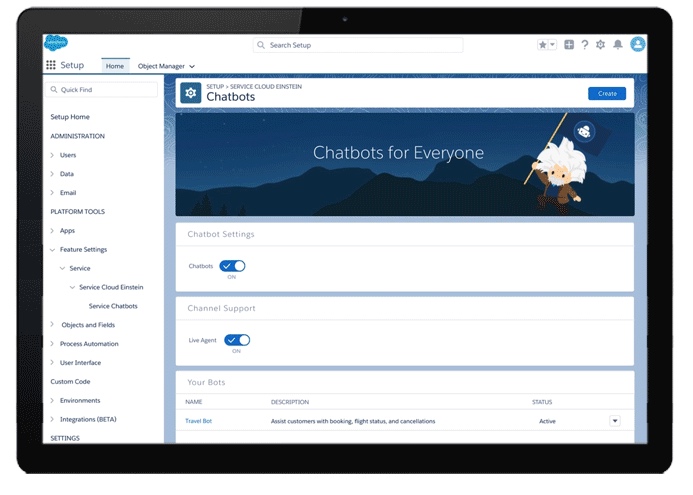Open the Travel Bot row action dropdown

[x=615, y=421]
